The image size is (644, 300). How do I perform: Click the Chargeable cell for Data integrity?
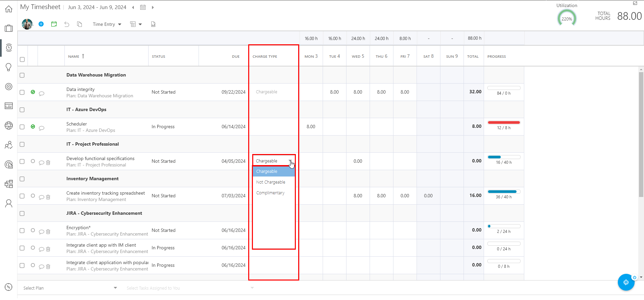click(274, 92)
